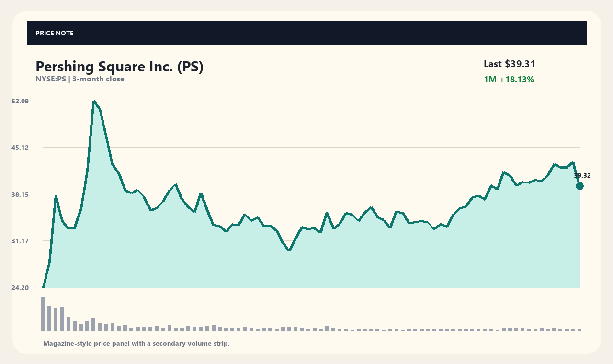This screenshot has width=613, height=364.
Task: Click the PRICE NOTE header label
Action: pos(54,33)
